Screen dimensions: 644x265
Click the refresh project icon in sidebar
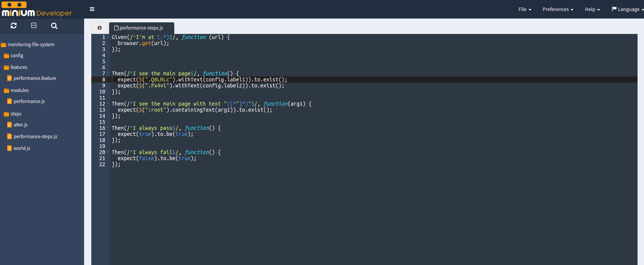(x=14, y=25)
